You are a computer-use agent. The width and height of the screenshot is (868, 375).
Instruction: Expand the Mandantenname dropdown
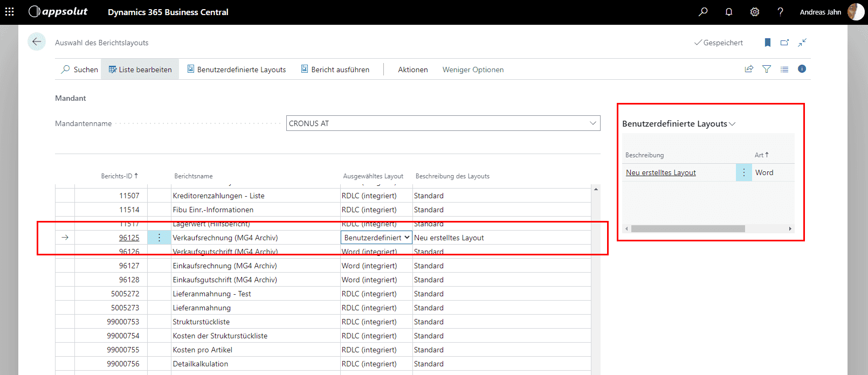click(593, 123)
